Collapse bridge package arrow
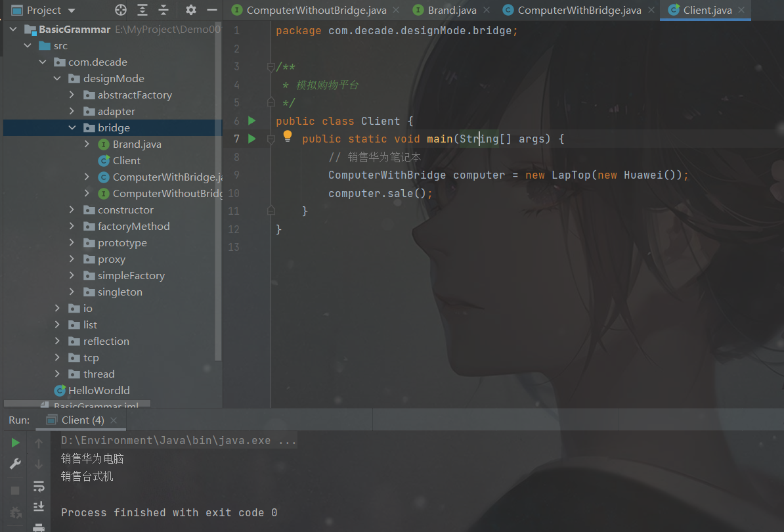Viewport: 784px width, 532px height. pos(72,127)
